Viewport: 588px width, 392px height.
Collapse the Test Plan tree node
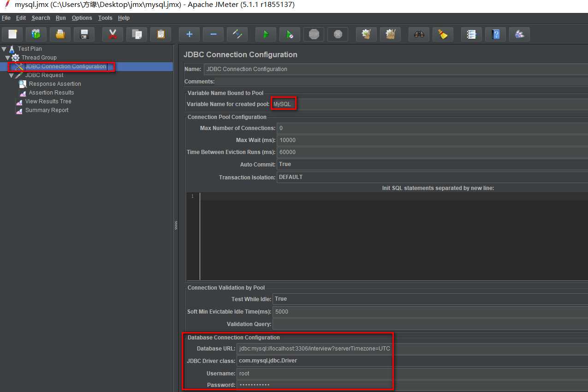click(x=4, y=49)
